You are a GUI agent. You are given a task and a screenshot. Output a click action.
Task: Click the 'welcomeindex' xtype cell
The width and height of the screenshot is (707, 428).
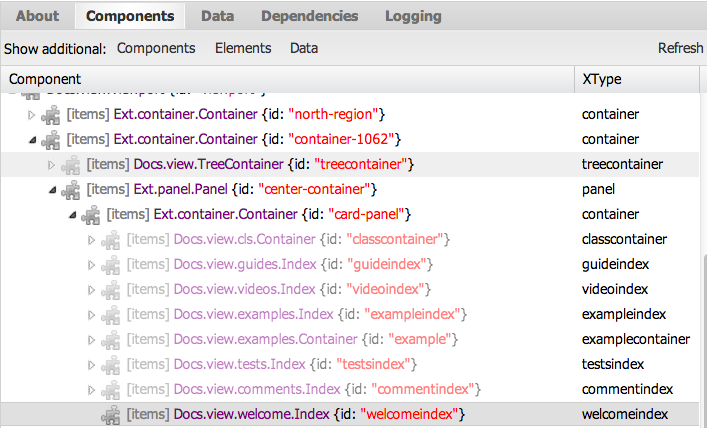(624, 414)
